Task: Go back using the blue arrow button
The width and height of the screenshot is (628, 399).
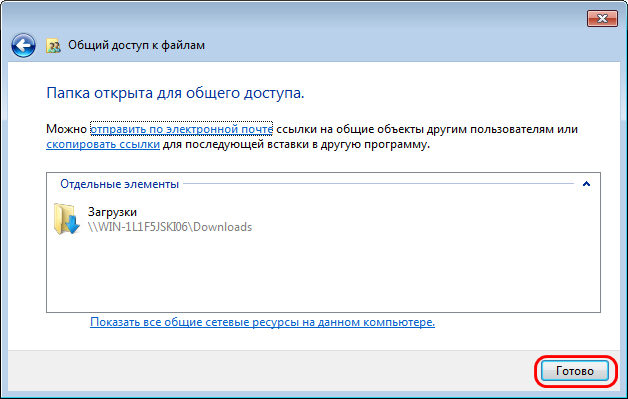Action: pyautogui.click(x=23, y=45)
